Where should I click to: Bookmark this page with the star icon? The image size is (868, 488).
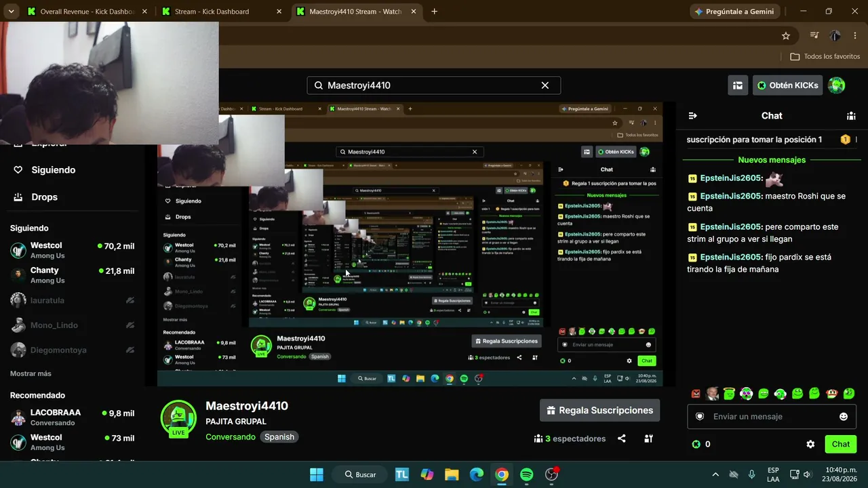click(786, 36)
